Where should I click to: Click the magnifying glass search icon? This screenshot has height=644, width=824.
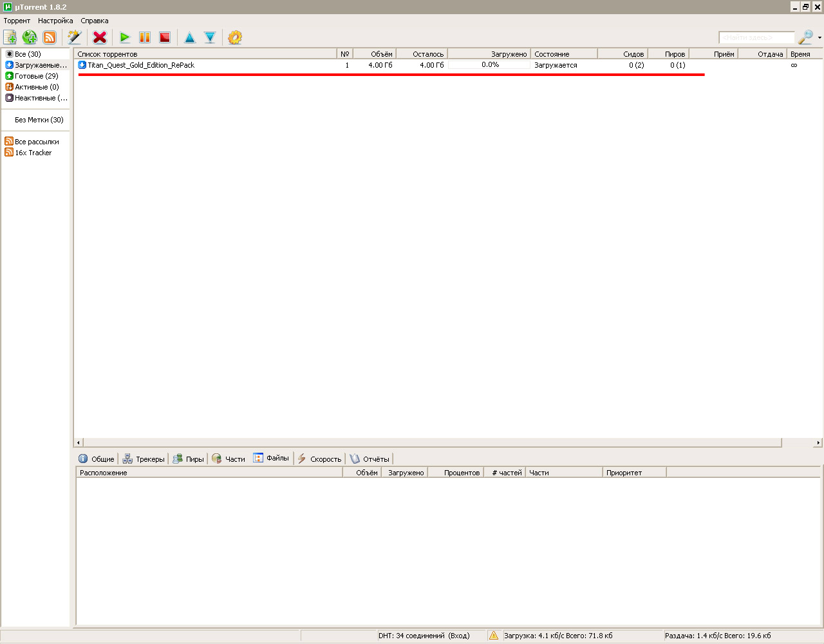click(805, 37)
